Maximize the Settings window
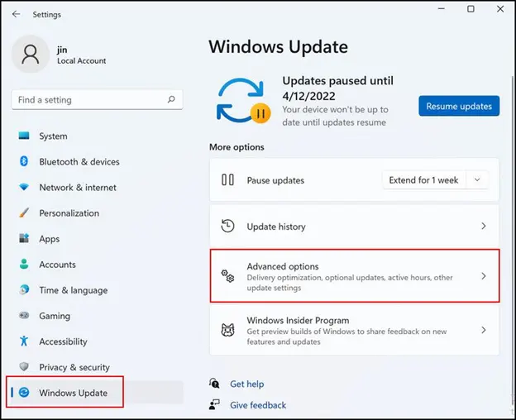 click(x=471, y=9)
